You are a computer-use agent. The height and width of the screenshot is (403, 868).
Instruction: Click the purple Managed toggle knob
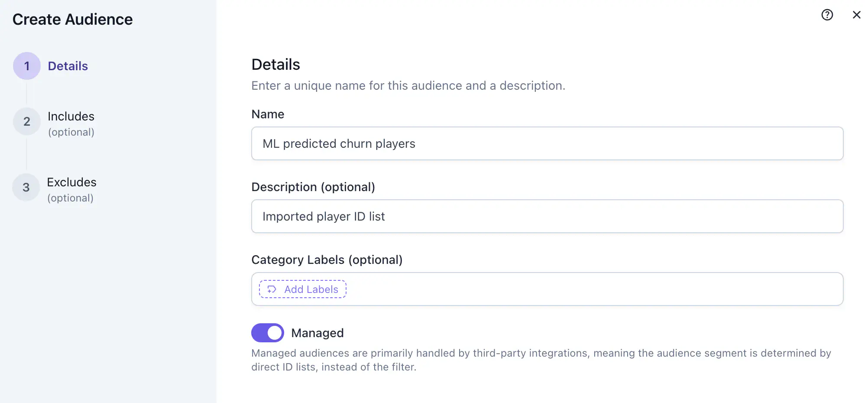pos(275,333)
